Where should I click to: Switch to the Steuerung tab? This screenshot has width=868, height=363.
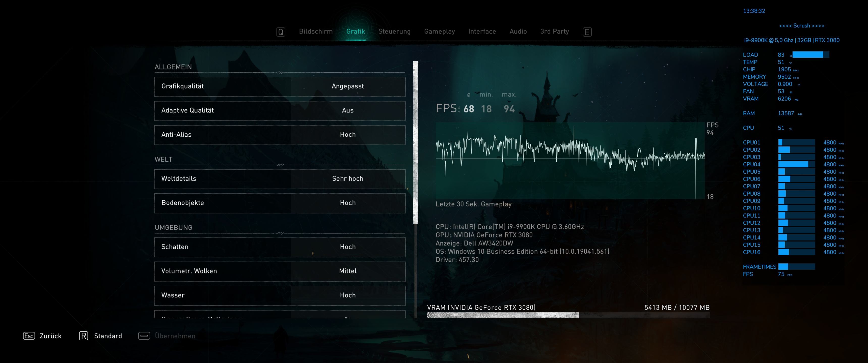tap(394, 31)
